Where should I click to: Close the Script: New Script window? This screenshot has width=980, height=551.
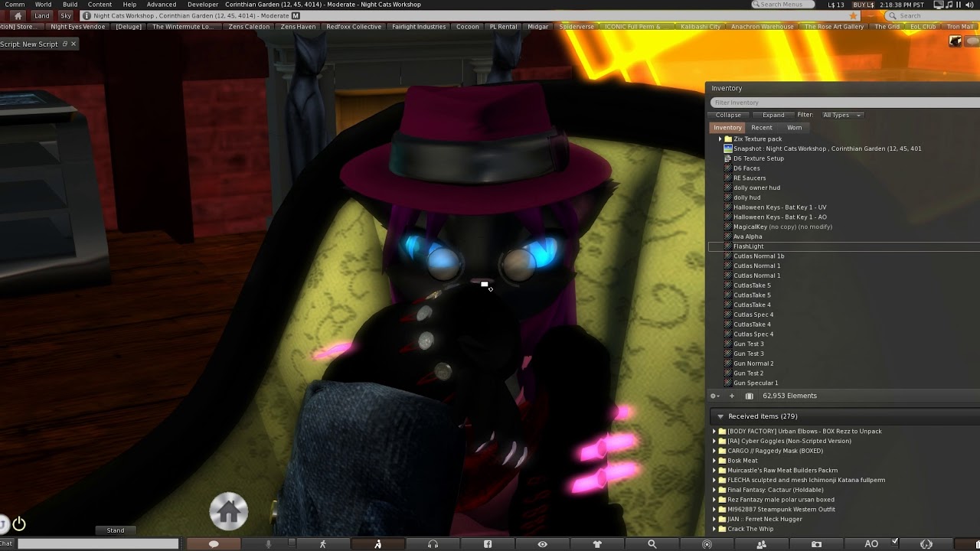tap(73, 44)
